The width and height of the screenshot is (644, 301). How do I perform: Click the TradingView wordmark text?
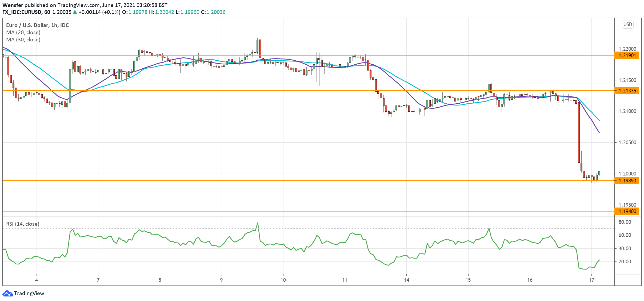pos(29,293)
